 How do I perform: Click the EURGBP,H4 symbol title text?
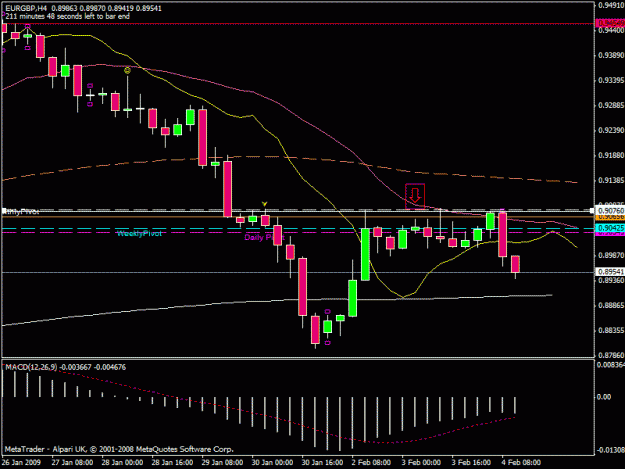tap(27, 8)
